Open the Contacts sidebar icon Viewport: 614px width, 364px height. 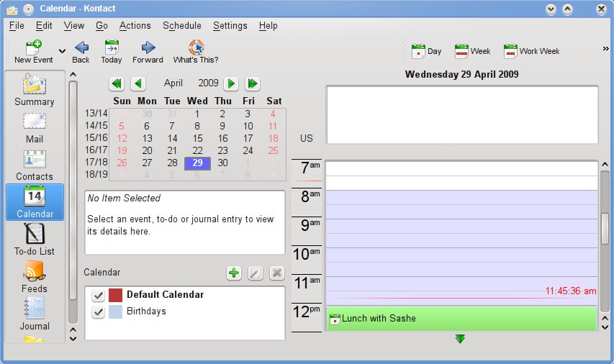pyautogui.click(x=35, y=164)
